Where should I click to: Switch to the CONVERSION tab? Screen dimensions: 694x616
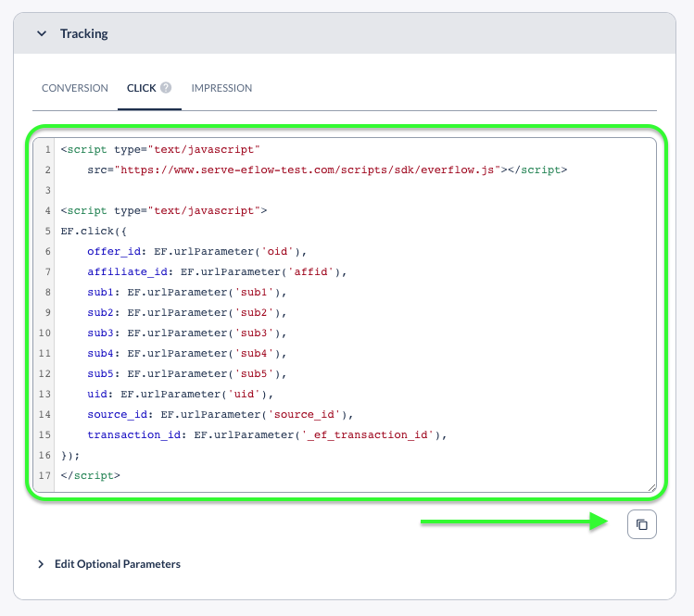point(75,88)
